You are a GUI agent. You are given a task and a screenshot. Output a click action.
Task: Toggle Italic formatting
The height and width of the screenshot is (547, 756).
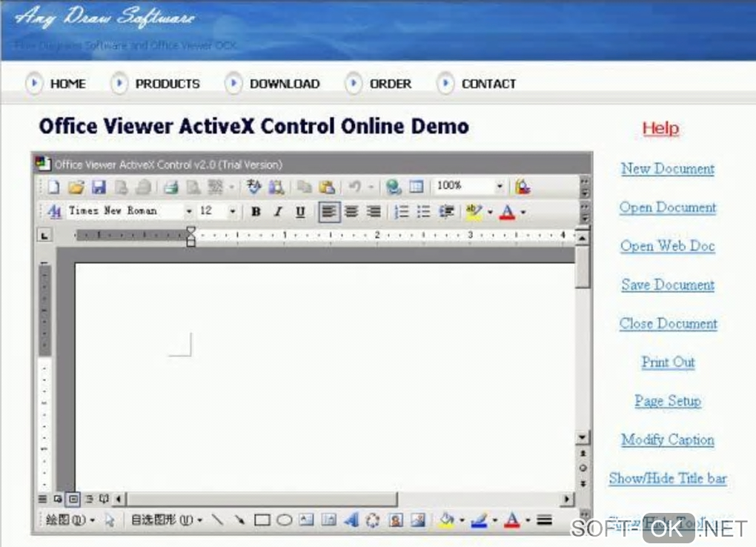pyautogui.click(x=278, y=212)
